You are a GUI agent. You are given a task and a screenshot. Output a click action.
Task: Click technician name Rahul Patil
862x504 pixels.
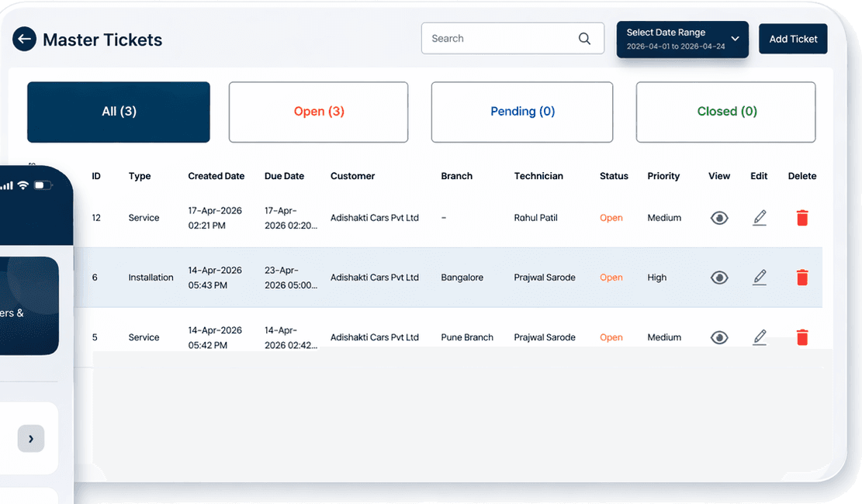click(535, 218)
